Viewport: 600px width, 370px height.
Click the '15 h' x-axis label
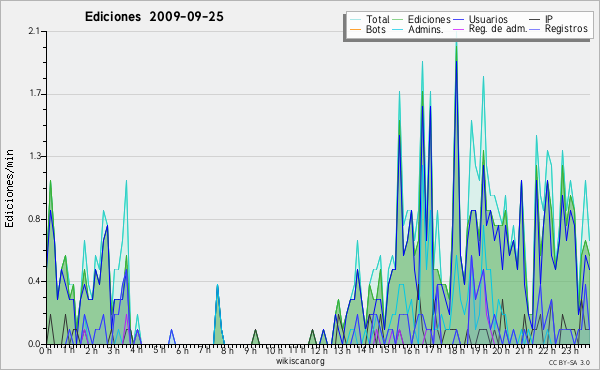[388, 350]
